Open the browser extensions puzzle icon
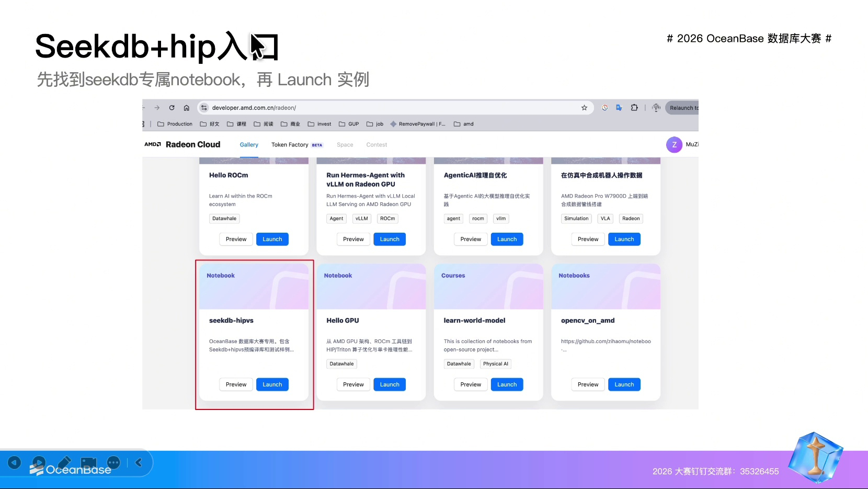The width and height of the screenshot is (868, 489). pyautogui.click(x=634, y=108)
